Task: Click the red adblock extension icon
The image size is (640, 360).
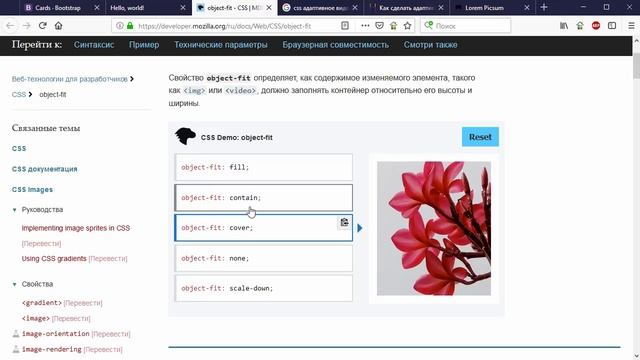Action: 596,26
